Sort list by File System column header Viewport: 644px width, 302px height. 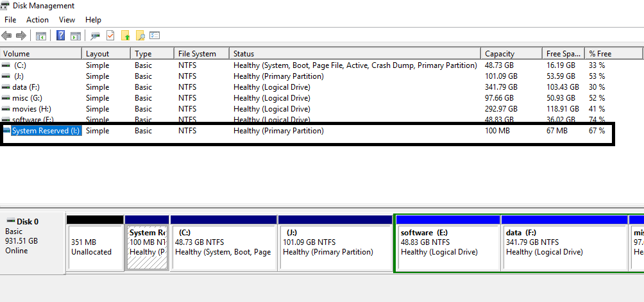pyautogui.click(x=197, y=54)
